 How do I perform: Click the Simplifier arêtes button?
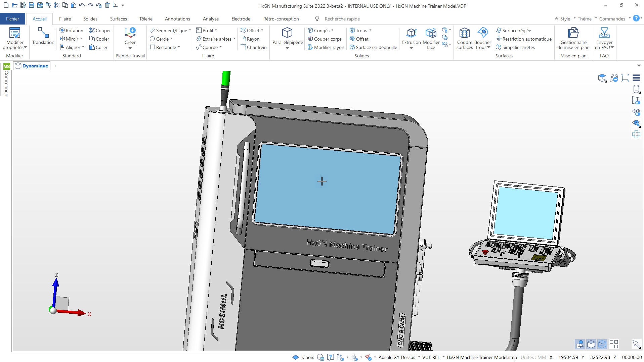coord(516,47)
